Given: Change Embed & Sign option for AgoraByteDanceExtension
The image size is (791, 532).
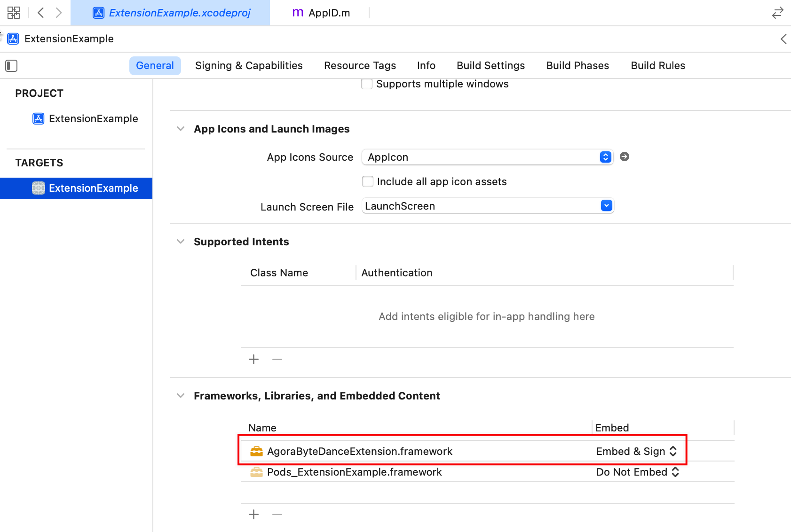Looking at the screenshot, I should pos(637,451).
